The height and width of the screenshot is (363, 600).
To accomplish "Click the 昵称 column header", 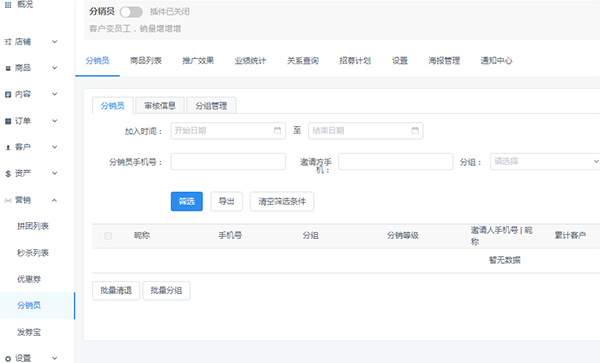I will point(142,236).
